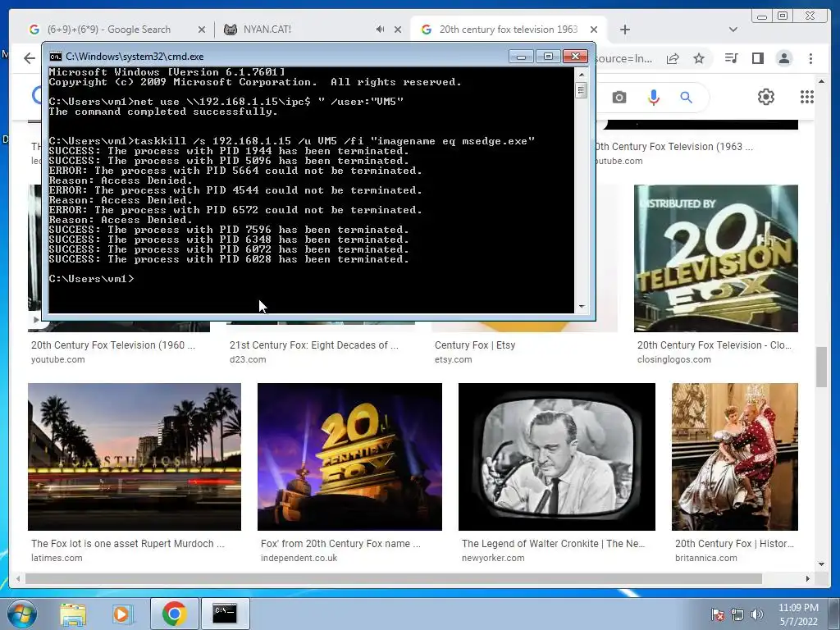Open the Google apps grid
Viewport: 840px width, 630px height.
click(x=807, y=97)
